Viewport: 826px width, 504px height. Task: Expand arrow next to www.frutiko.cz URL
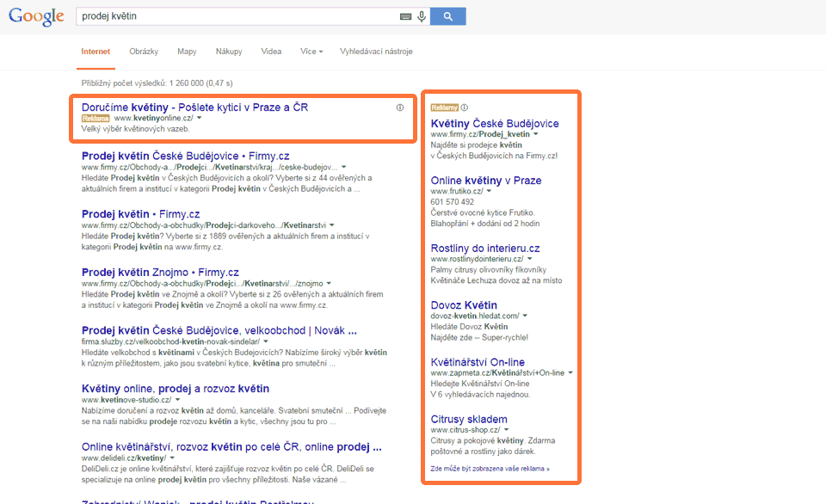click(489, 191)
